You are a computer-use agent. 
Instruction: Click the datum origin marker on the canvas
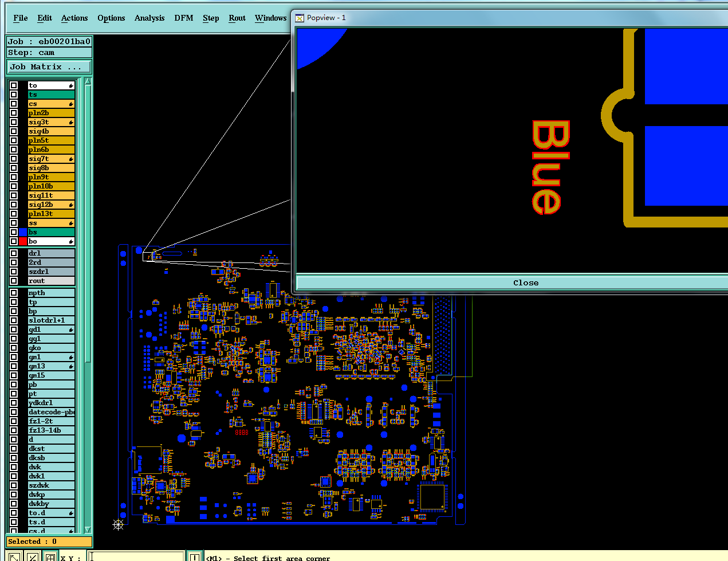coord(118,524)
